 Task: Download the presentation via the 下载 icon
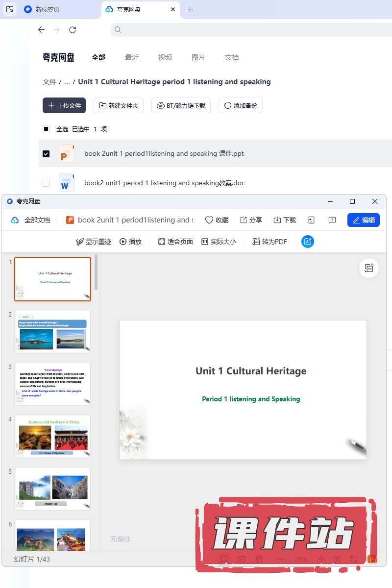coord(277,220)
